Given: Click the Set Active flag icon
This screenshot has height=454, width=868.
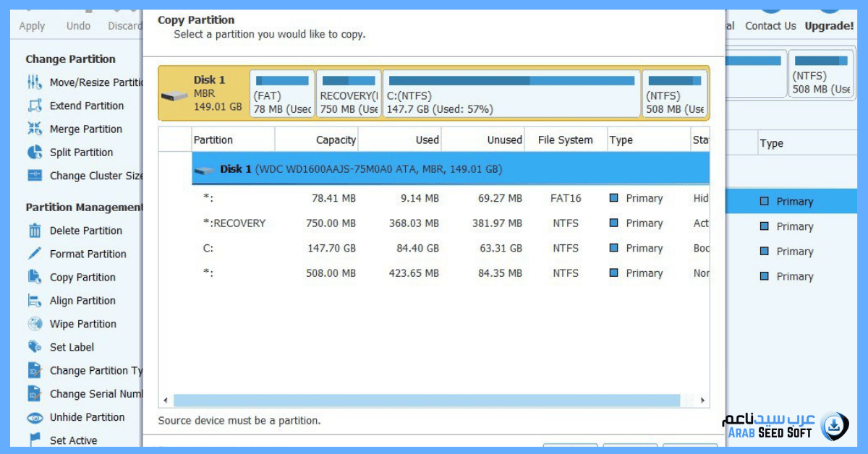Looking at the screenshot, I should [x=35, y=440].
